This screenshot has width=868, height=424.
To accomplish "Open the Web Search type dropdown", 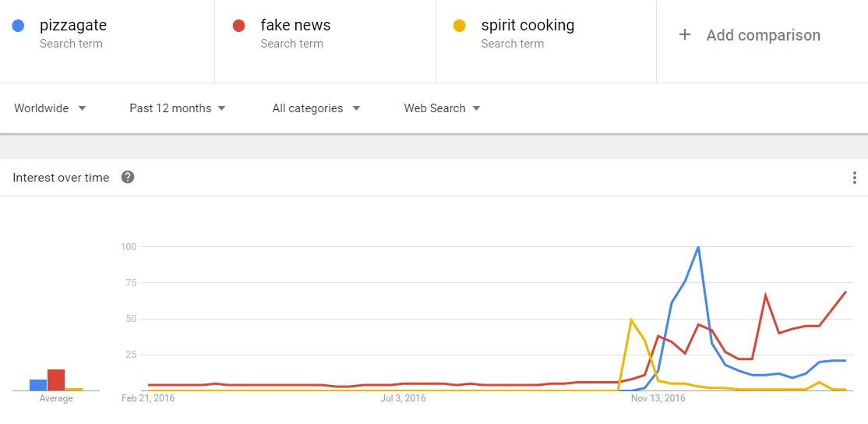I will (x=442, y=108).
